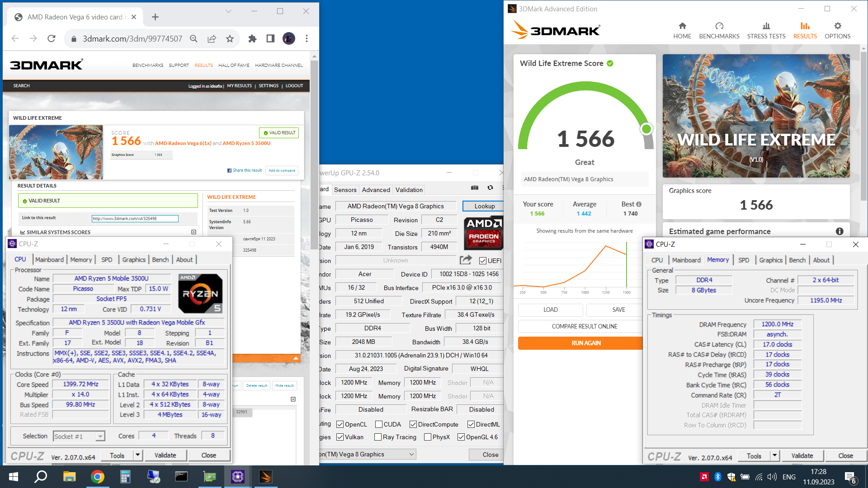
Task: Toggle CUDA checkbox in GPU-Z
Action: click(x=379, y=424)
